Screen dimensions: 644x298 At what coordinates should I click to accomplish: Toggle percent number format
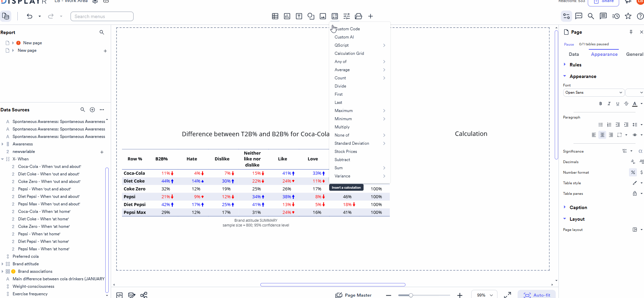[x=633, y=172]
